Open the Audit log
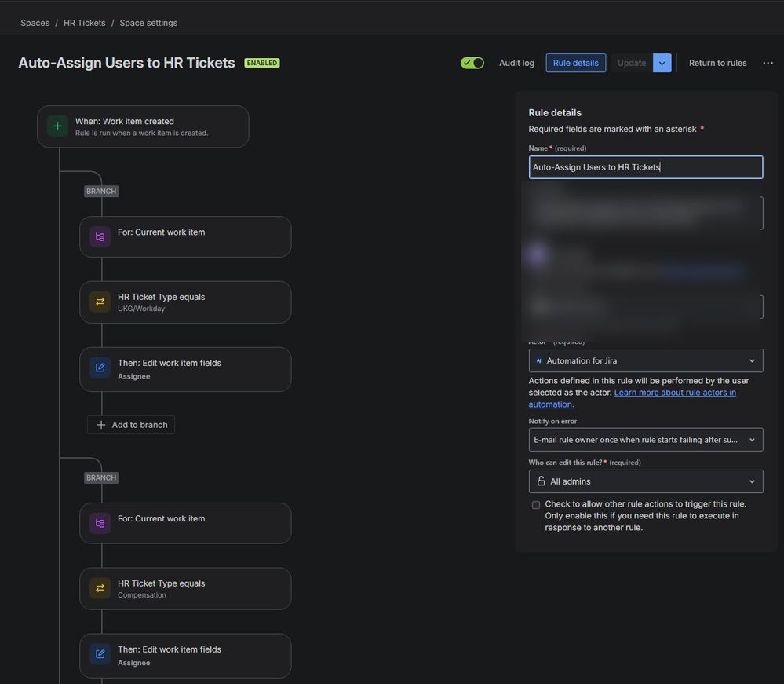The width and height of the screenshot is (784, 684). [x=516, y=63]
